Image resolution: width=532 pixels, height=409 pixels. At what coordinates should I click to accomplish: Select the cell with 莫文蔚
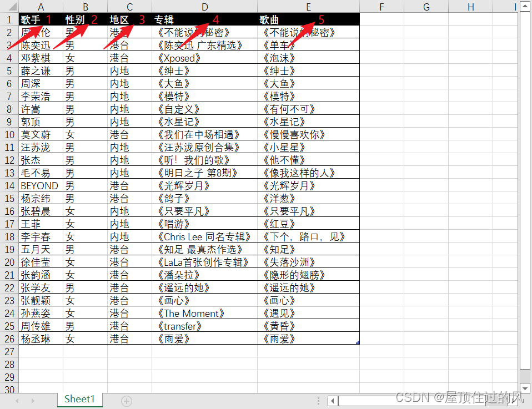(x=41, y=135)
